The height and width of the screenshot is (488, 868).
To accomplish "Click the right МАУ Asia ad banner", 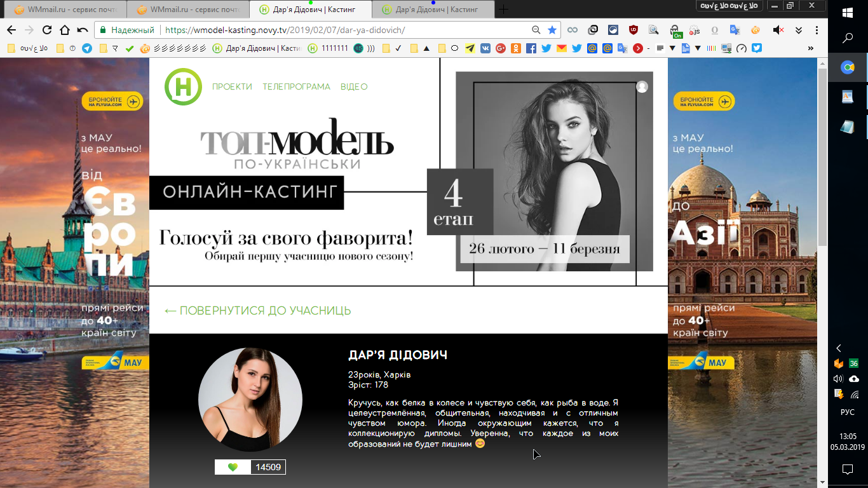I will point(742,273).
